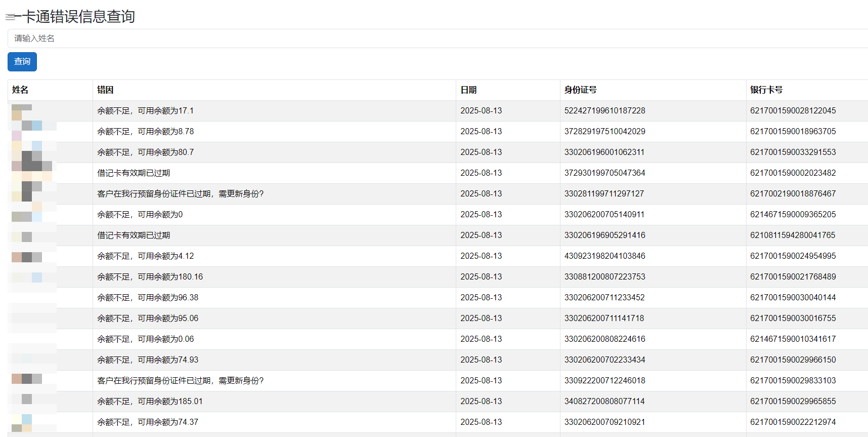Click the cell 余额不足，可用余额为74.93
Image resolution: width=868 pixels, height=437 pixels.
click(148, 360)
